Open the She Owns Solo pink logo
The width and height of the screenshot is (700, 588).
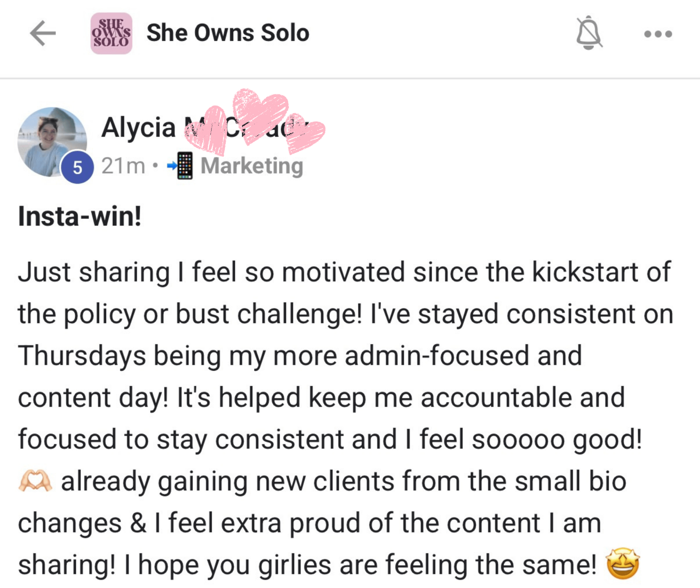coord(111,33)
